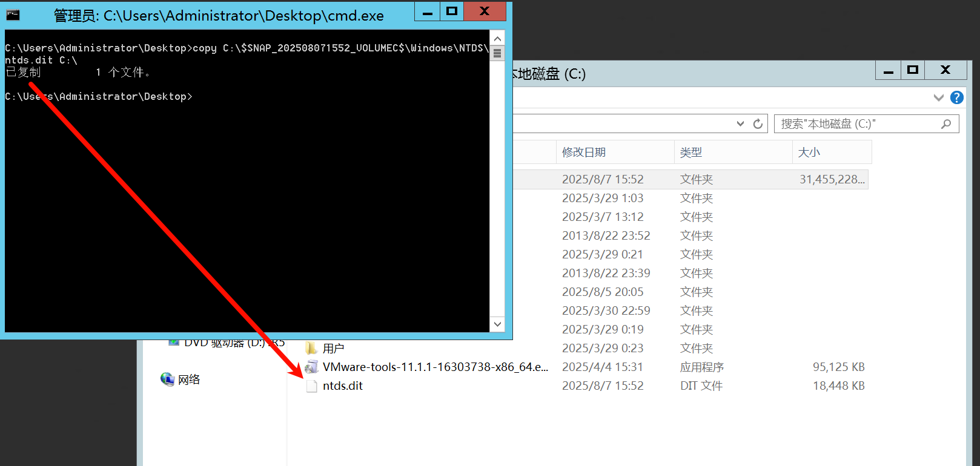Screen dimensions: 980x466
Task: Select the row dated 2013/8/22 23:52
Action: click(x=606, y=236)
